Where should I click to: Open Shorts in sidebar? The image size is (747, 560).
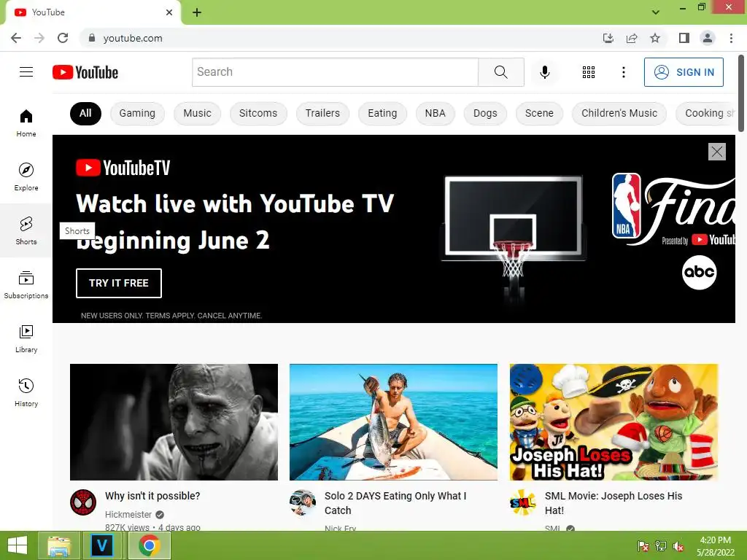tap(26, 230)
